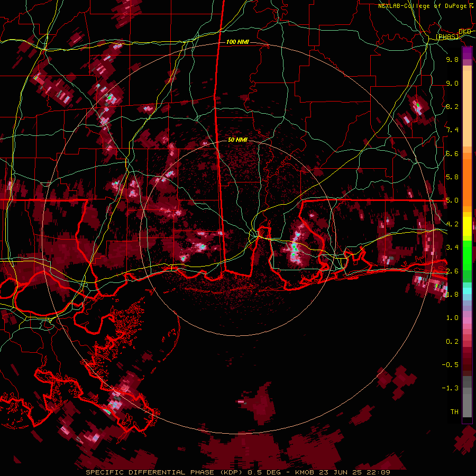Click the 'TH' threshold label
The width and height of the screenshot is (476, 476).
point(454,412)
